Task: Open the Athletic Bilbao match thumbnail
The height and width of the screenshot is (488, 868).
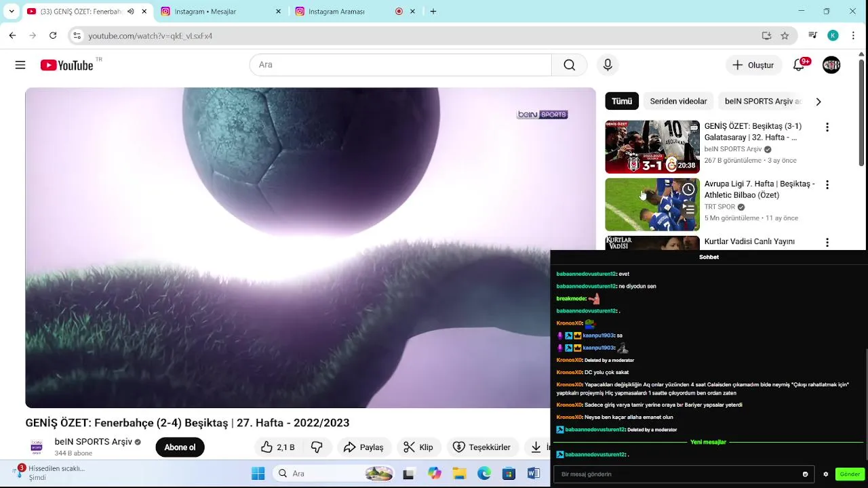Action: tap(652, 205)
